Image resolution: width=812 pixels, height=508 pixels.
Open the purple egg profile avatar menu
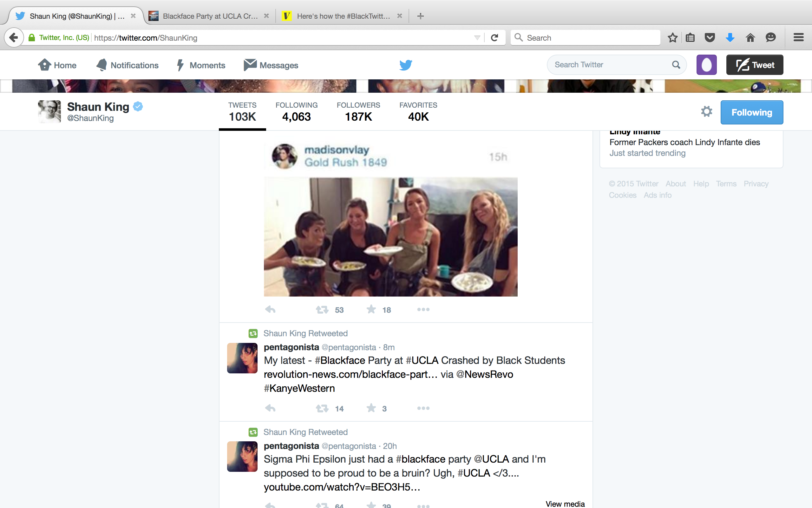(x=707, y=65)
